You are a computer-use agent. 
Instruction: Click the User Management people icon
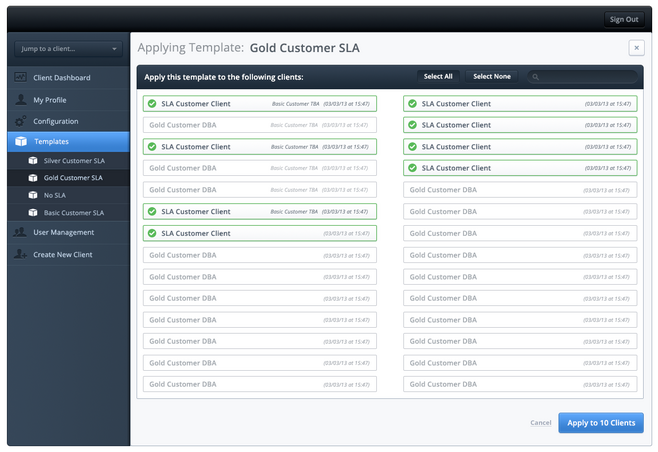click(20, 233)
